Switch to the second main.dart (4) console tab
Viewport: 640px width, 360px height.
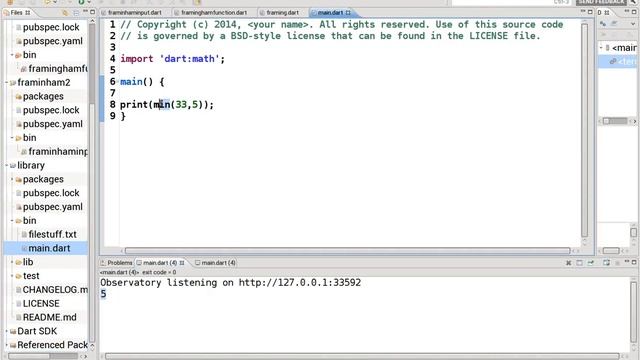click(215, 263)
